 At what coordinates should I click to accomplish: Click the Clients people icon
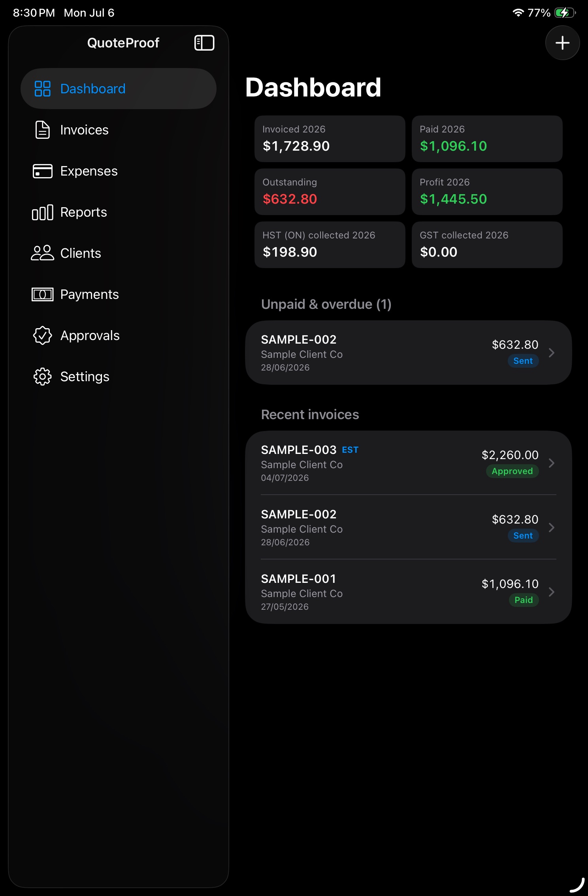42,253
